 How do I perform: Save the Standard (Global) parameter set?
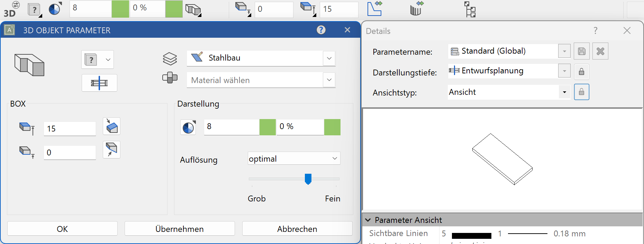point(582,52)
